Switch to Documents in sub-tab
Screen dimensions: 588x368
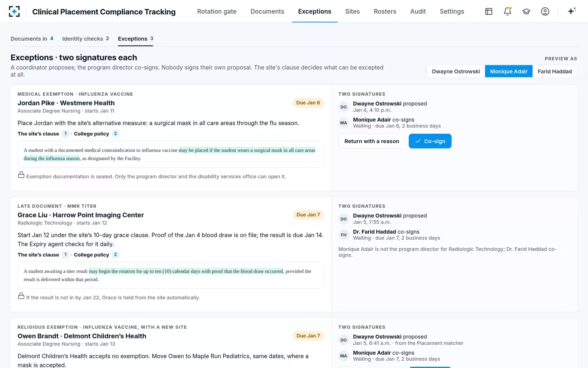pos(32,39)
